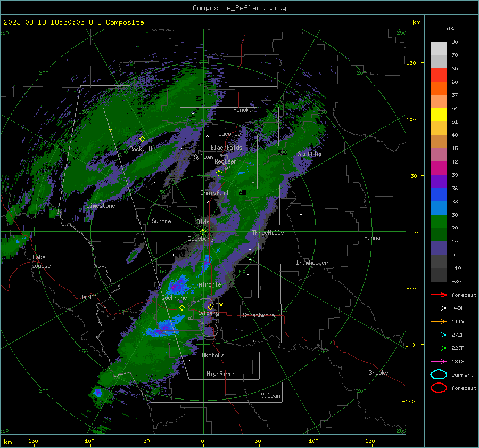Click the Cochrane city label
The width and height of the screenshot is (479, 448).
click(174, 298)
